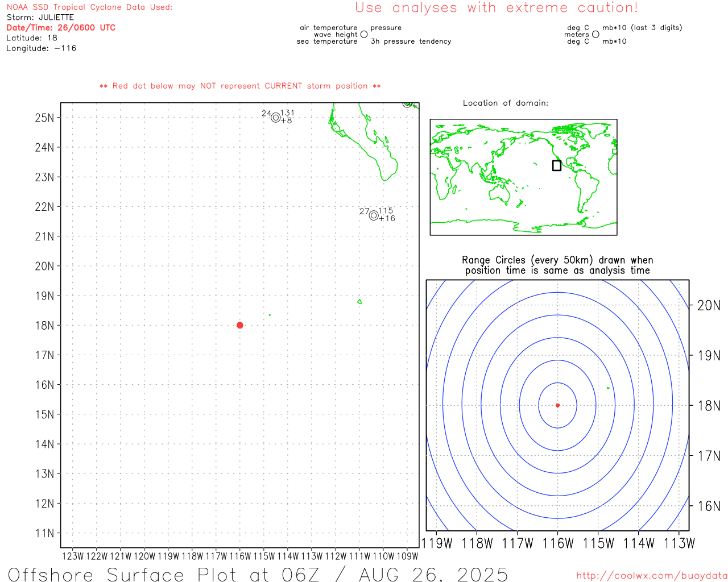This screenshot has width=728, height=582.
Task: Click the red dot disclaimer text above map
Action: pos(240,86)
